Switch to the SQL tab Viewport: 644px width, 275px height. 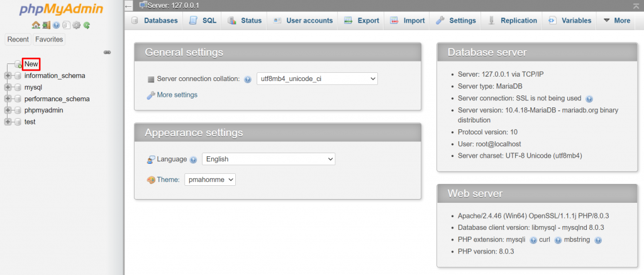point(203,21)
